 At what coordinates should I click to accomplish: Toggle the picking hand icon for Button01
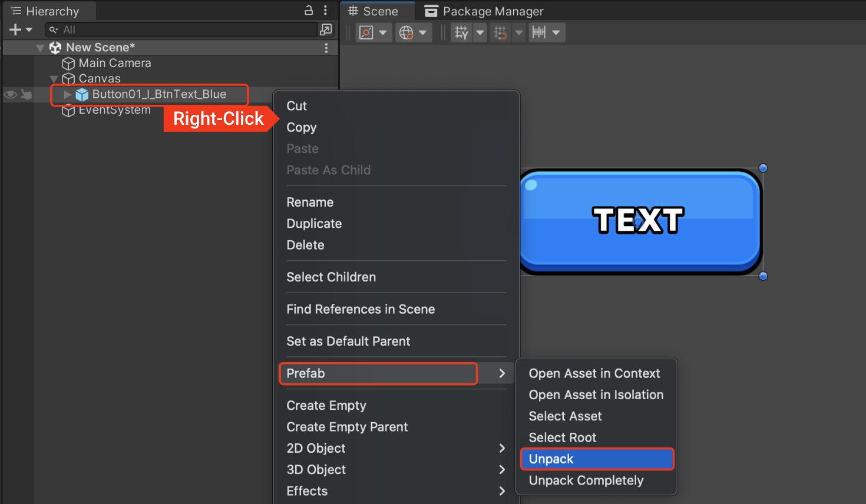click(27, 94)
